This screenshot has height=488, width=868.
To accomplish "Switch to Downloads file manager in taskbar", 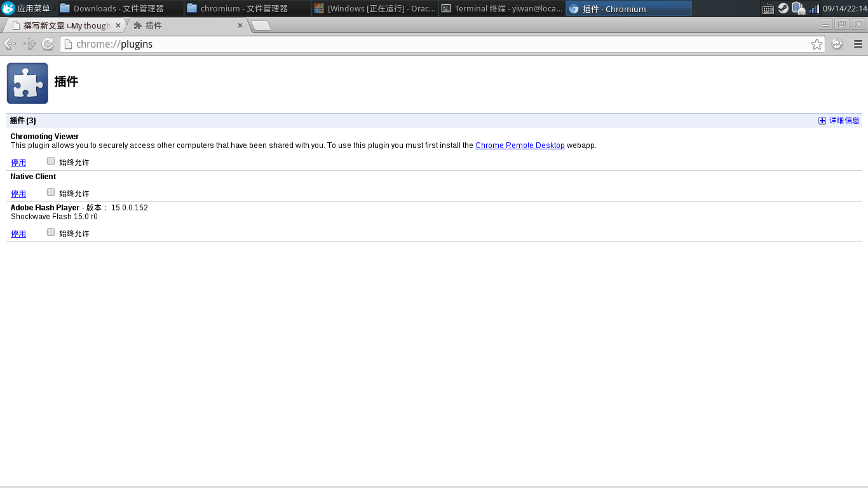I will (x=120, y=8).
